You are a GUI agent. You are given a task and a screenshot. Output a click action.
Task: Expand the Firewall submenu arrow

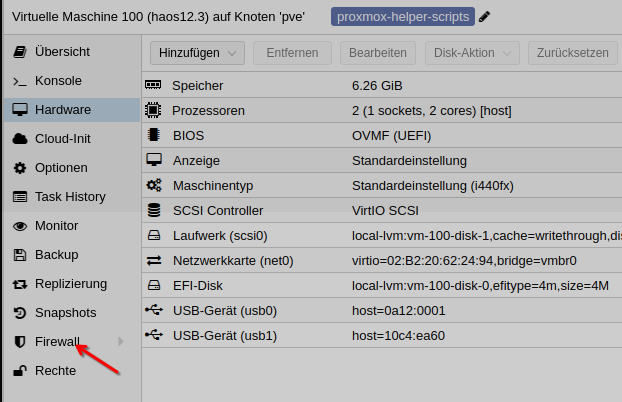[x=122, y=342]
